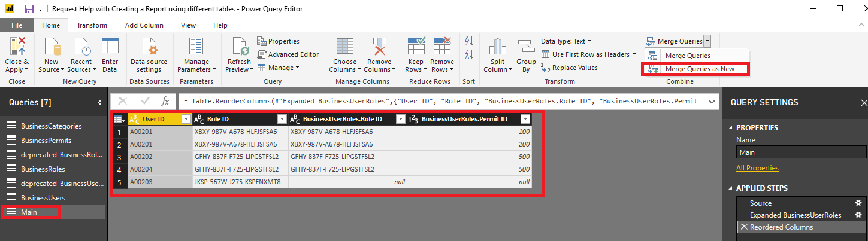Switch to the View tab
868x241 pixels.
point(188,25)
